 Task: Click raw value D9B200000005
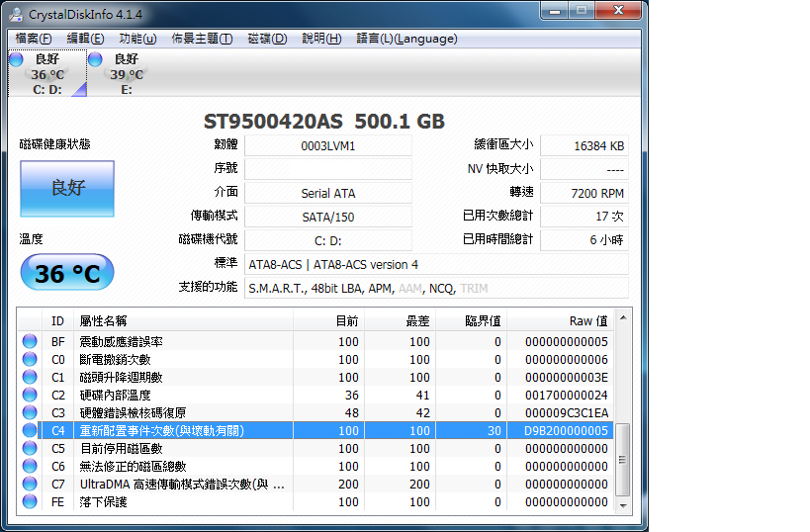(x=566, y=430)
